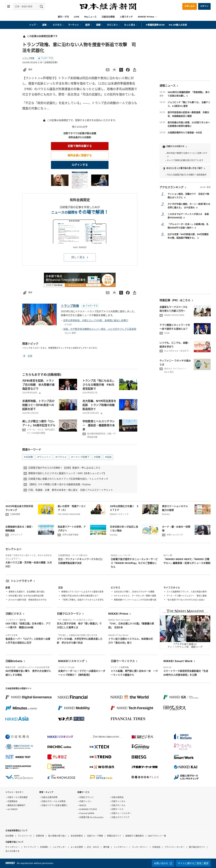Screen dimensions: 216x868
Task: Share on note, top icon
Action: pos(114,70)
